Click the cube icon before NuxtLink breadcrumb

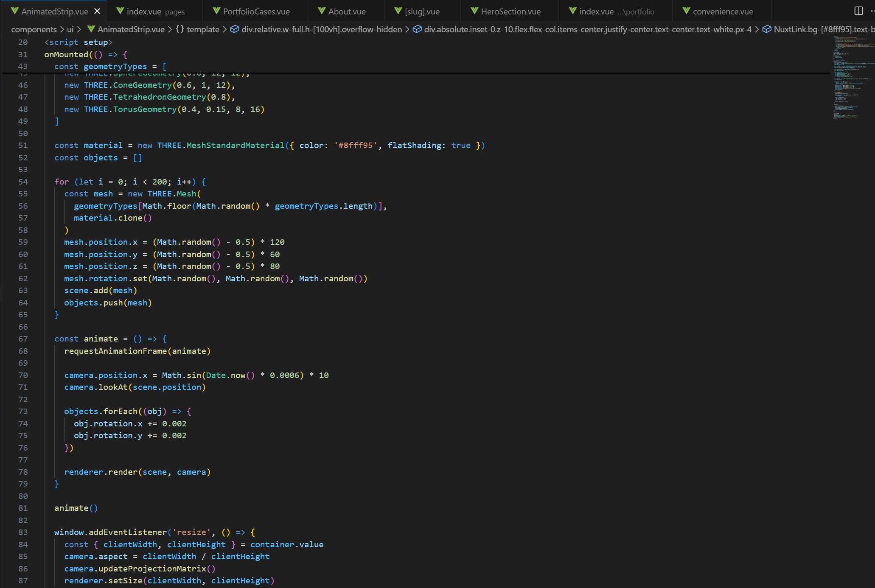coord(767,29)
